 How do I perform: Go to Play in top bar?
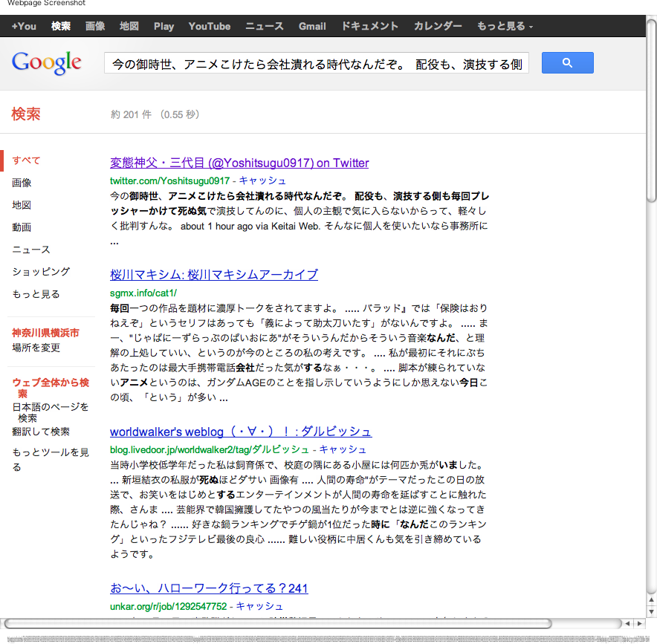point(164,27)
